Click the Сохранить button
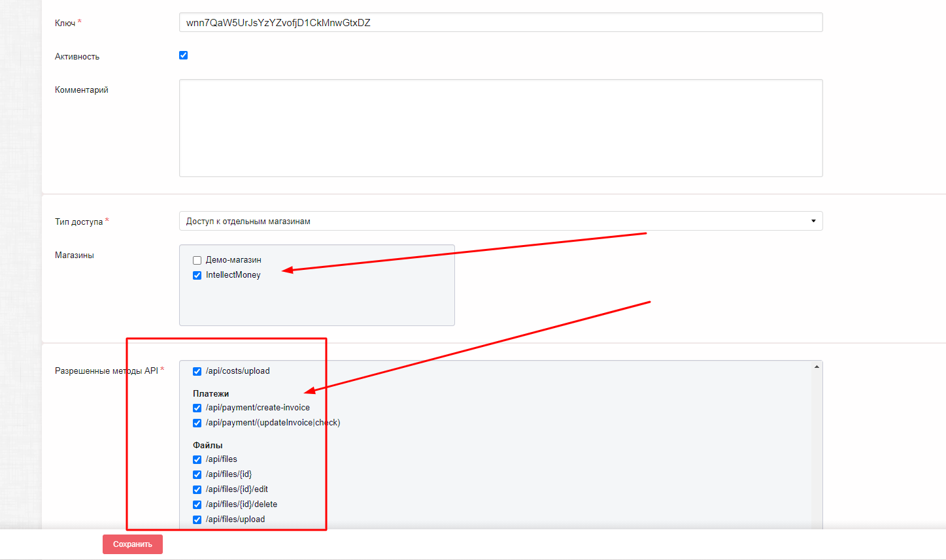The image size is (946, 560). pyautogui.click(x=132, y=544)
